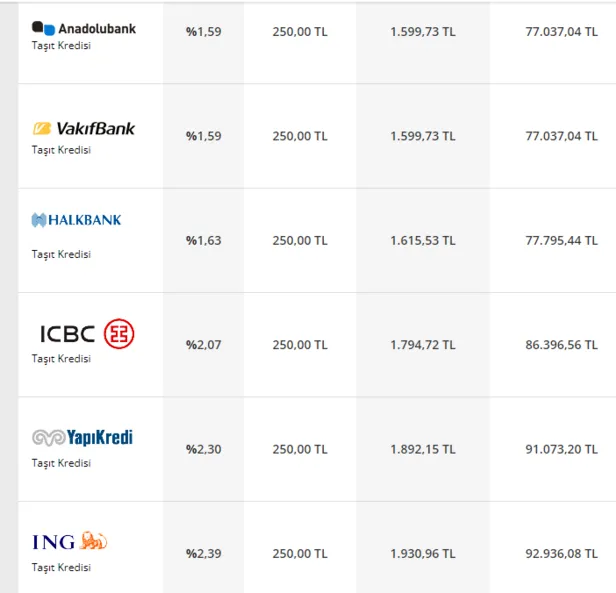Viewport: 616px width, 593px height.
Task: Open the ING Taşıt Kredisi link
Action: [61, 567]
